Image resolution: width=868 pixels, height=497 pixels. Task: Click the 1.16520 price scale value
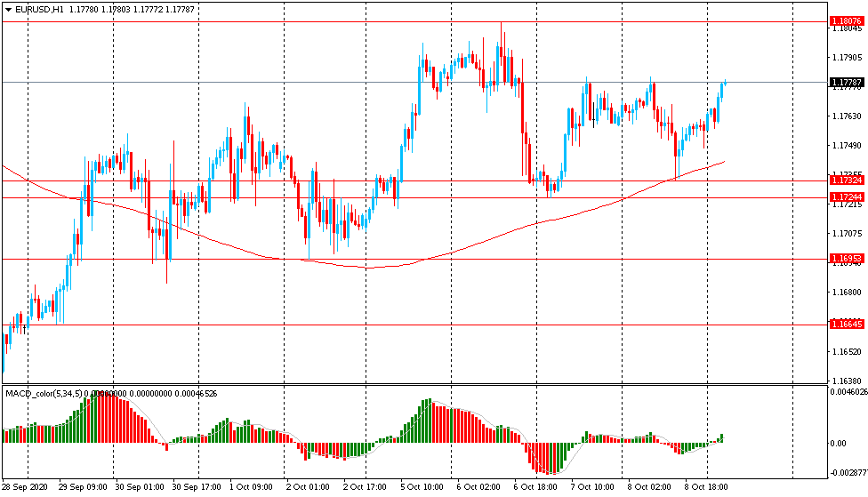847,351
